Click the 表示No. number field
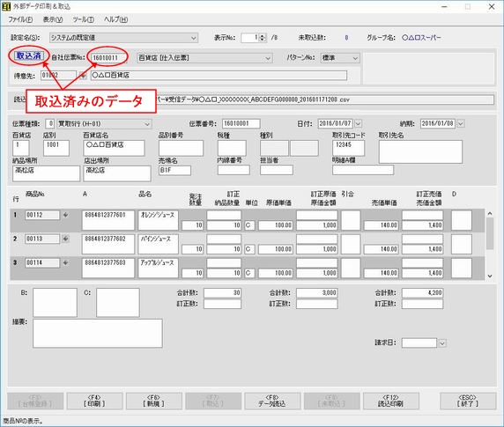This screenshot has width=504, height=427. coord(250,38)
